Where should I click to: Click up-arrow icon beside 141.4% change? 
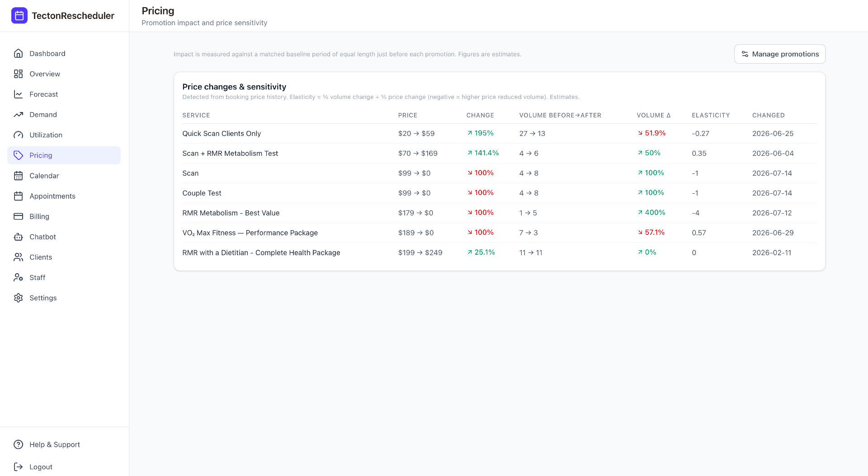pos(470,153)
